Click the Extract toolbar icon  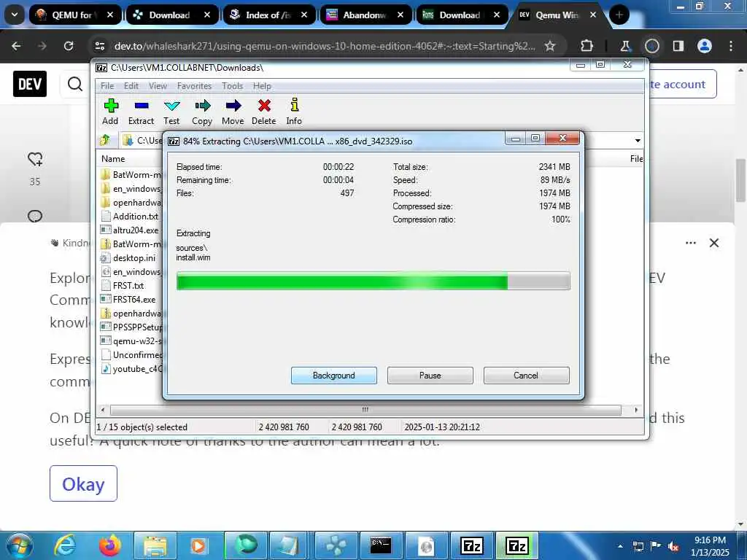(x=141, y=112)
